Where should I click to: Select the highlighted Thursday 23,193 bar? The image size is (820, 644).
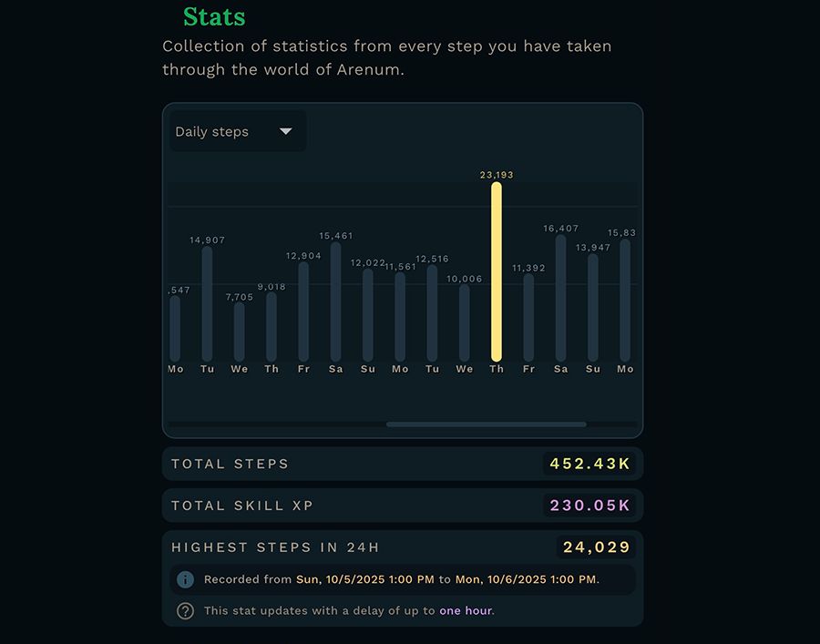[x=497, y=271]
